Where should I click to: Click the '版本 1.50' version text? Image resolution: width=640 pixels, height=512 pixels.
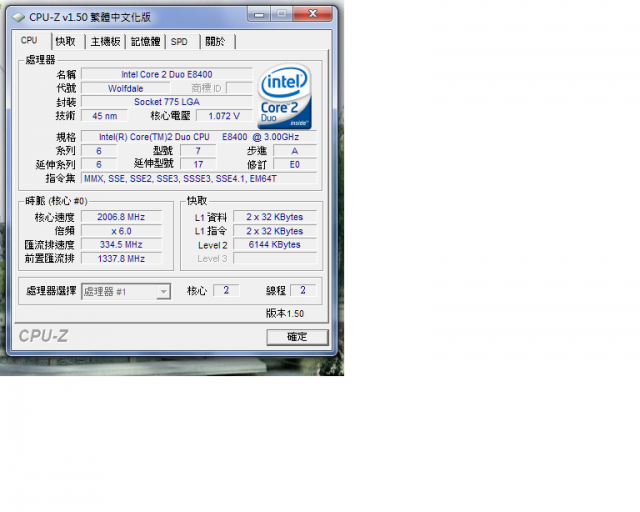(x=285, y=313)
